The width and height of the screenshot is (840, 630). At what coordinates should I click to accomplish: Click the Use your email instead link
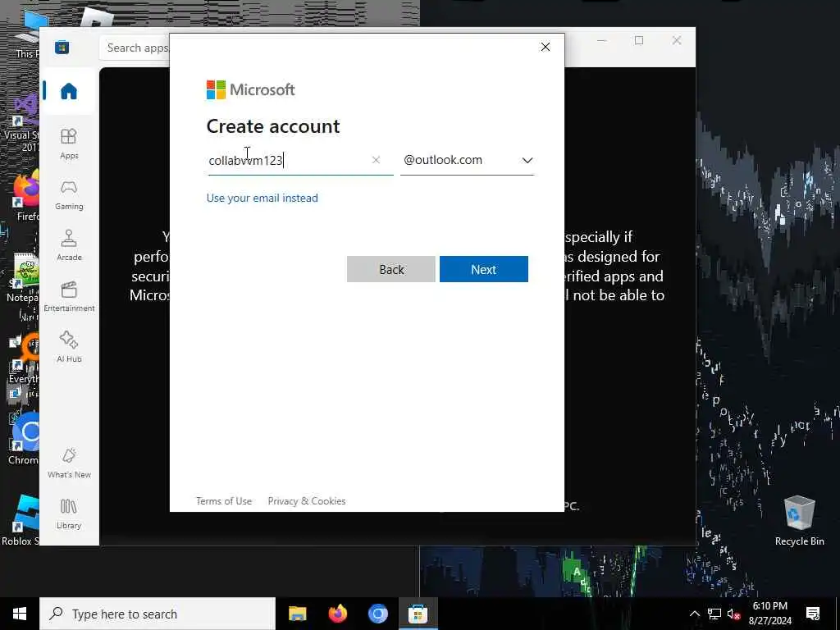point(262,198)
